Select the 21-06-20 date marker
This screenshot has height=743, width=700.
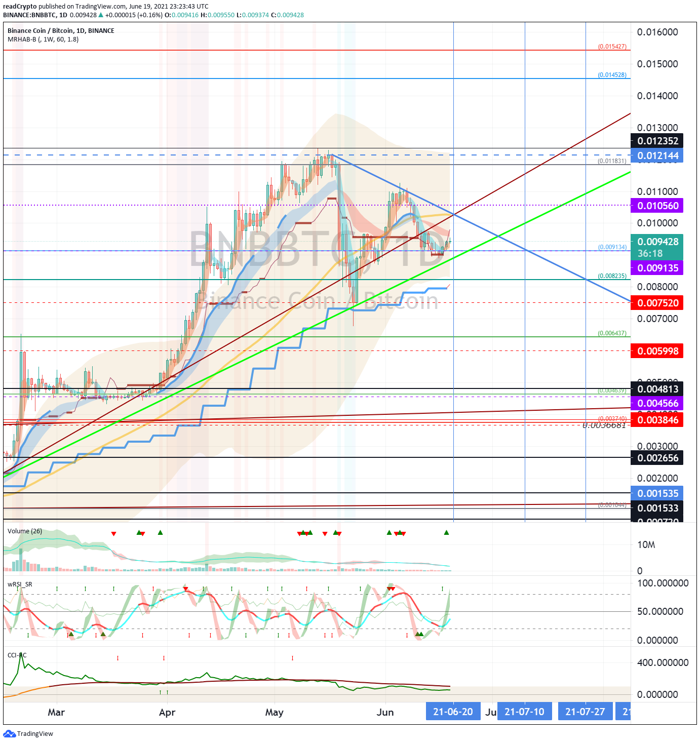click(453, 712)
